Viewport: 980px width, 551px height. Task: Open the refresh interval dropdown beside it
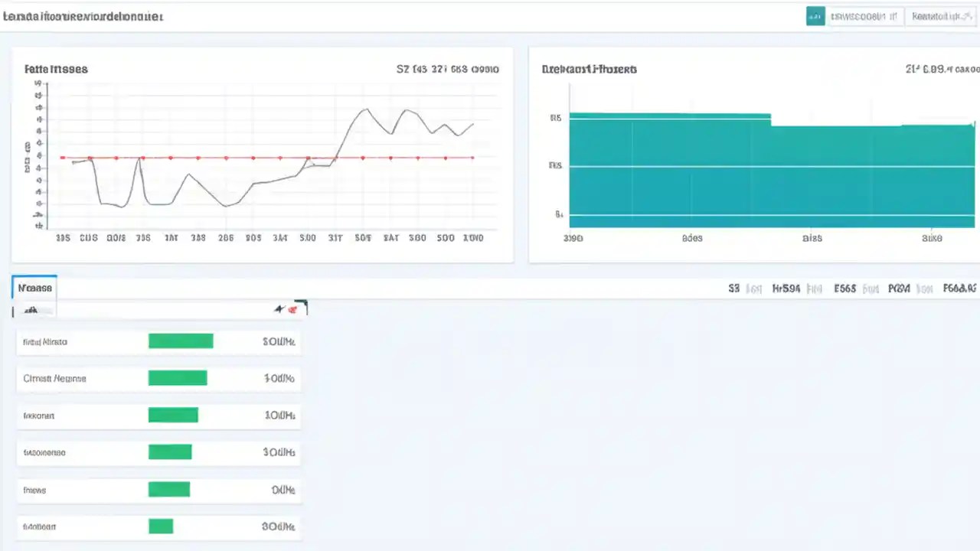[941, 16]
